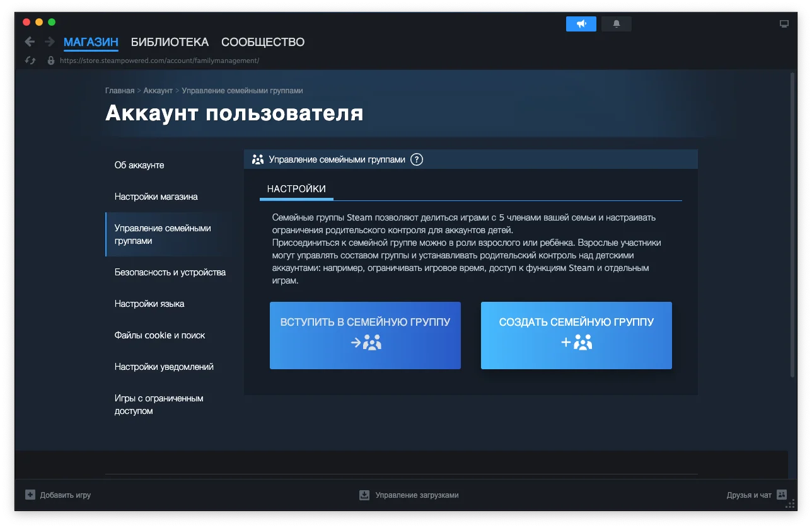
Task: Click the help question mark icon
Action: click(x=417, y=159)
